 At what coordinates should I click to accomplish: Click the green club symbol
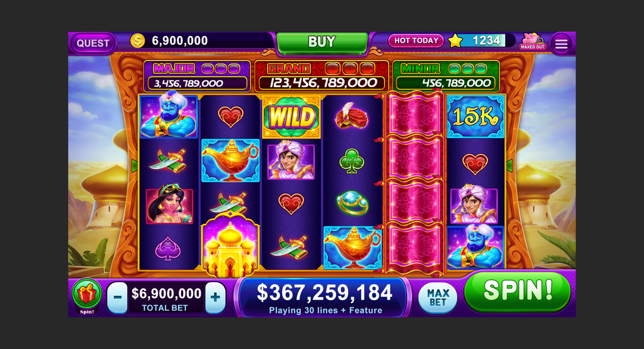[351, 161]
